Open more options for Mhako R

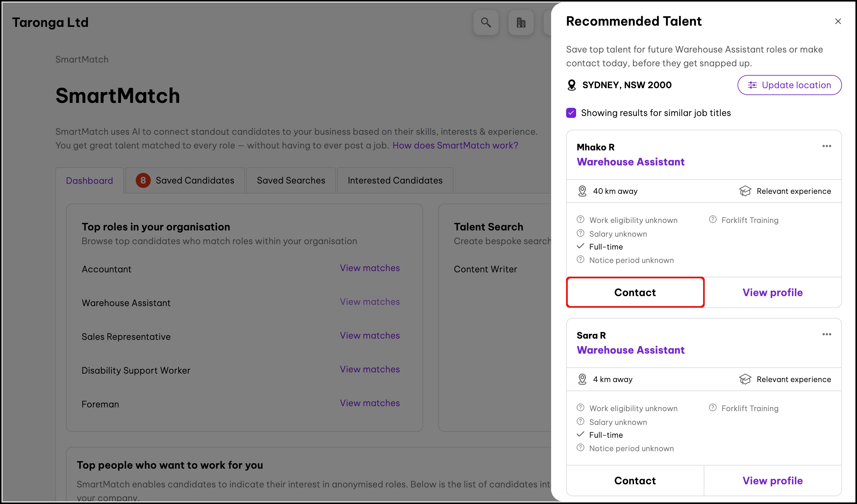coord(826,146)
